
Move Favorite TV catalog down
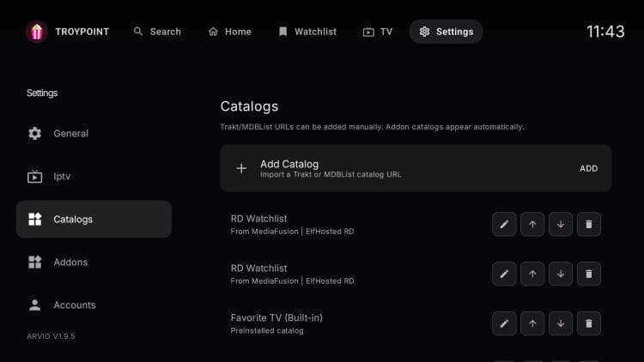560,324
